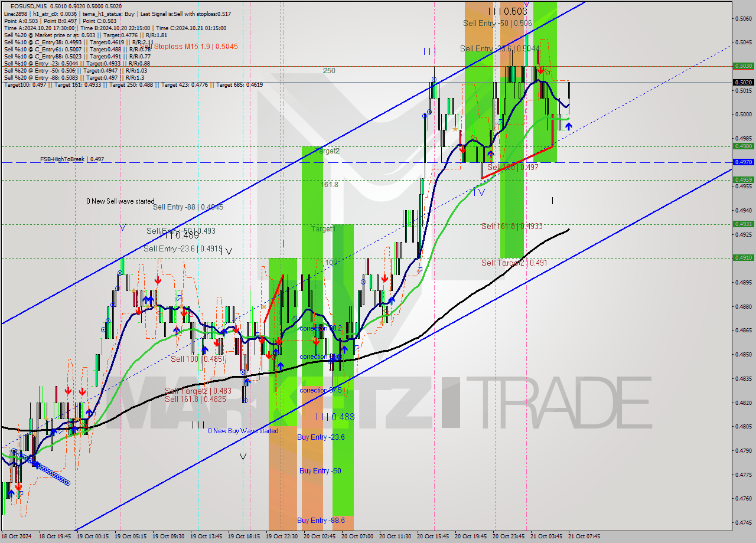The height and width of the screenshot is (543, 756).
Task: Select the 'correction 38.2' label
Action: (321, 328)
